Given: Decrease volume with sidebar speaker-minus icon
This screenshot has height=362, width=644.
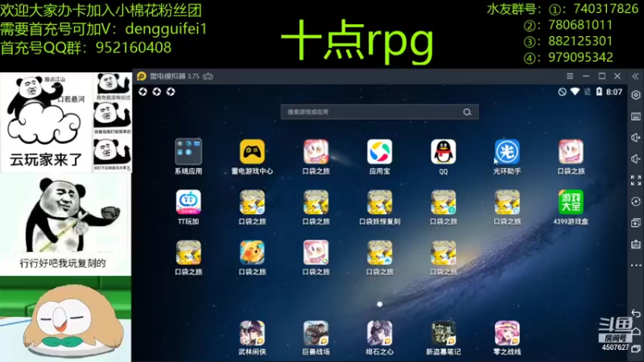Looking at the screenshot, I should pyautogui.click(x=636, y=158).
